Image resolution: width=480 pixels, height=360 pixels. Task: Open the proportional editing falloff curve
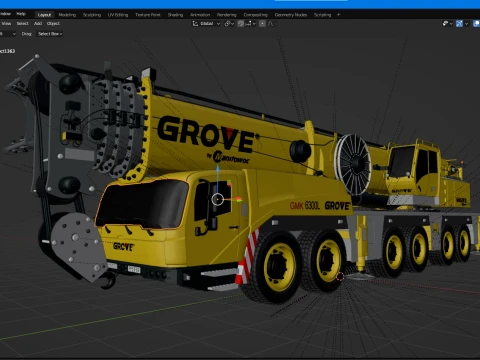(270, 24)
